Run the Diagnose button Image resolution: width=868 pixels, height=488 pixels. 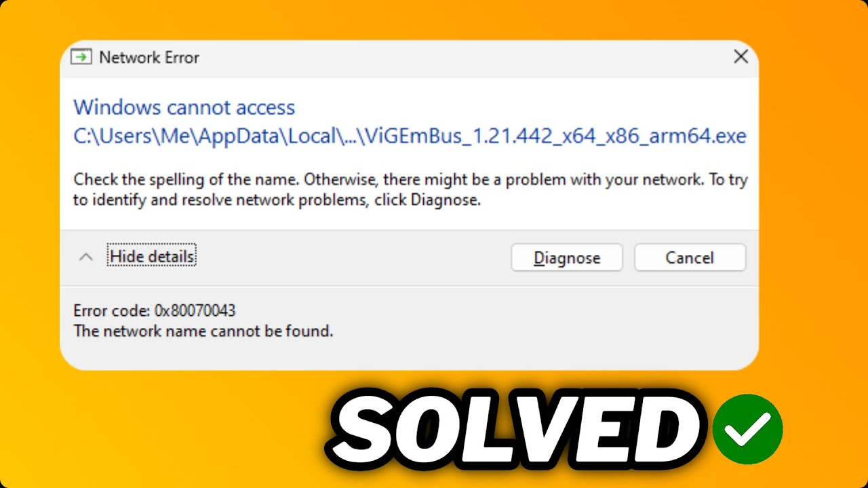567,258
